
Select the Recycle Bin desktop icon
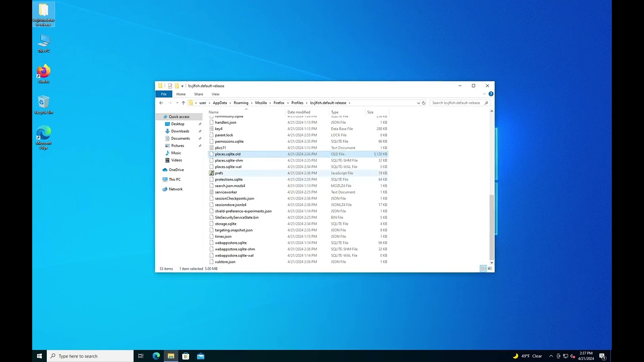(44, 105)
